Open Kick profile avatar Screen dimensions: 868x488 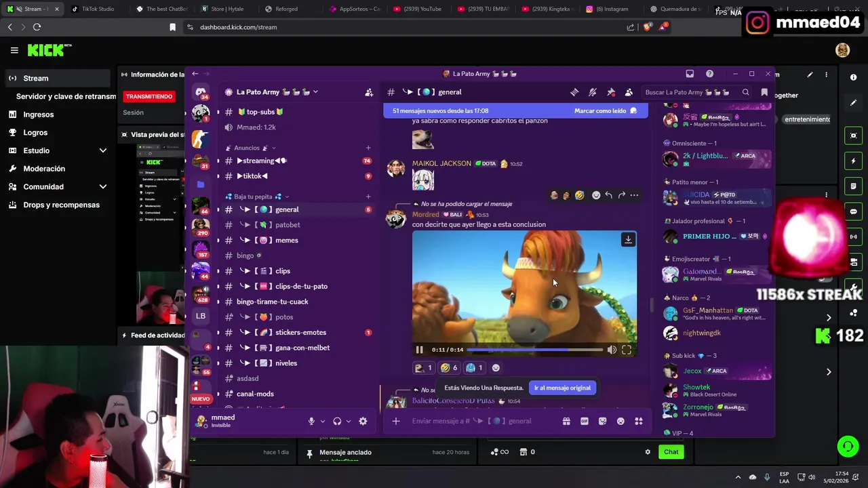click(842, 50)
